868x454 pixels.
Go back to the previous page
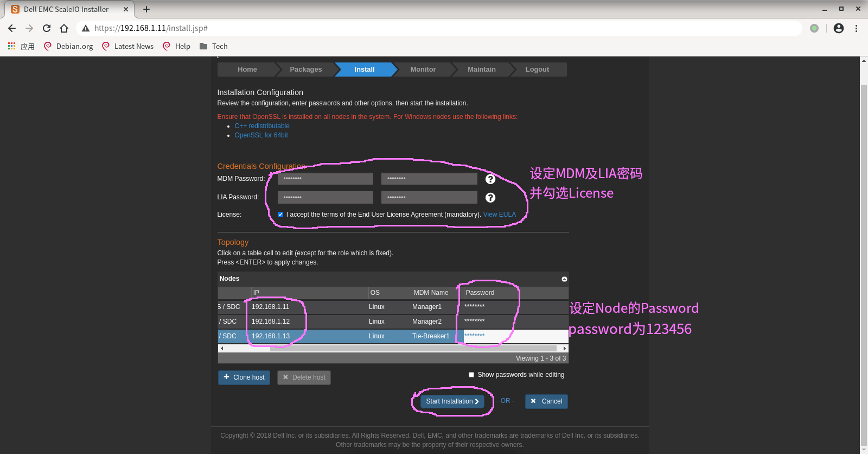pyautogui.click(x=12, y=28)
